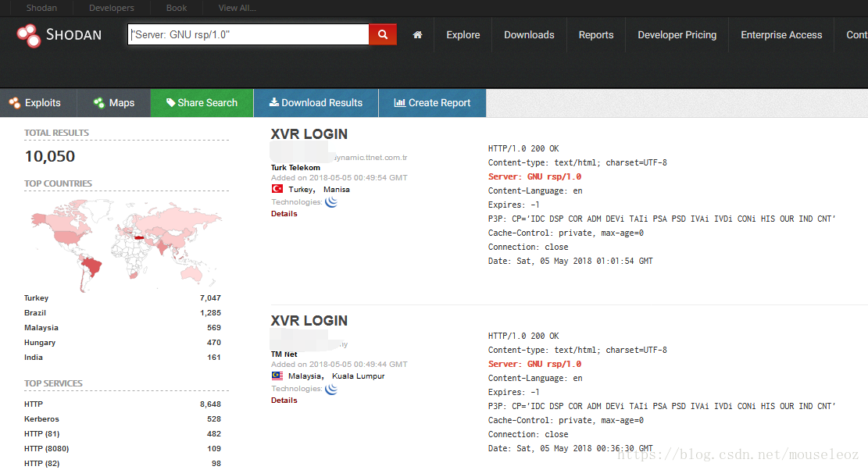The width and height of the screenshot is (868, 470).
Task: Click the Turkey flag icon in first result
Action: [x=277, y=189]
